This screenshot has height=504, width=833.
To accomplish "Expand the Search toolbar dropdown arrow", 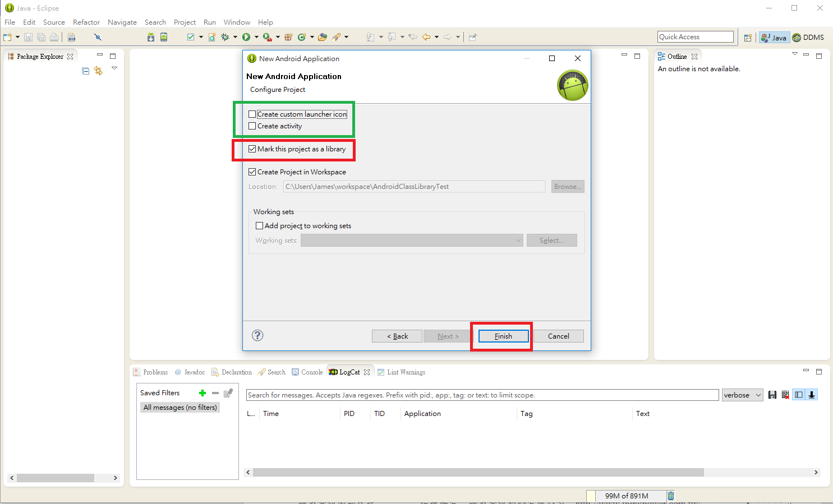I will tap(346, 38).
